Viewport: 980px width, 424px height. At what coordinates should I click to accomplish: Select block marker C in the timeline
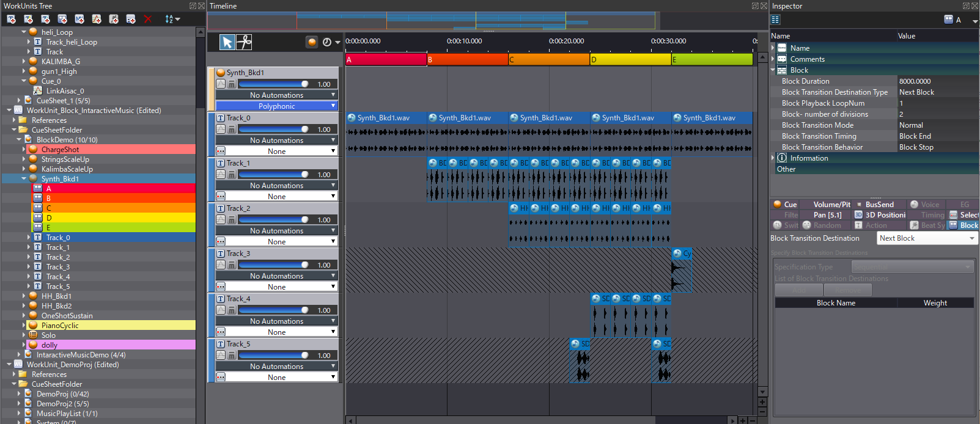click(x=549, y=59)
